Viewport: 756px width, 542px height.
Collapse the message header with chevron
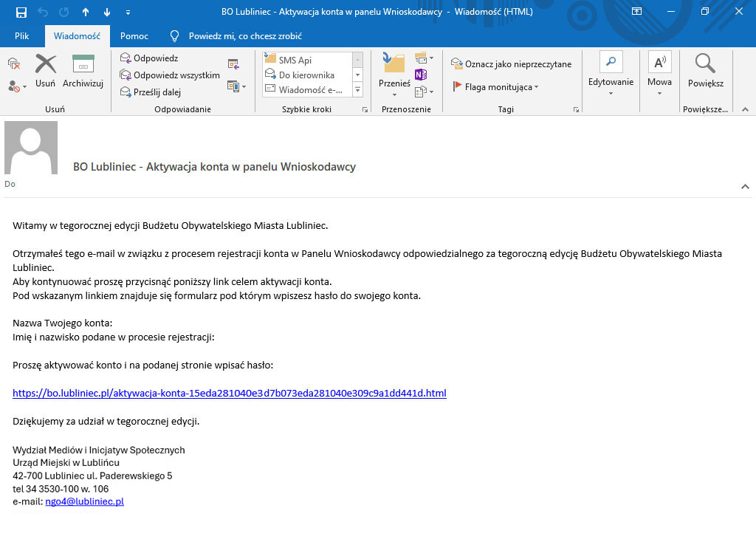tap(745, 187)
